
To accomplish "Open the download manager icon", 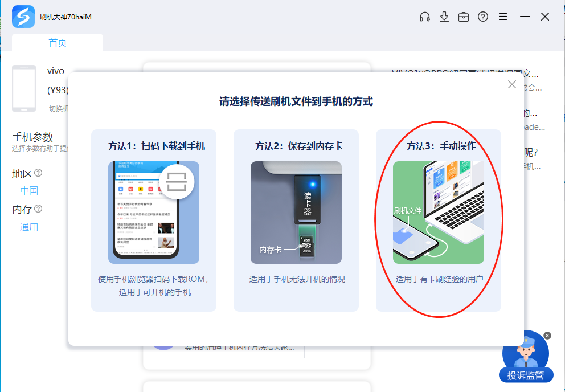I will (444, 17).
